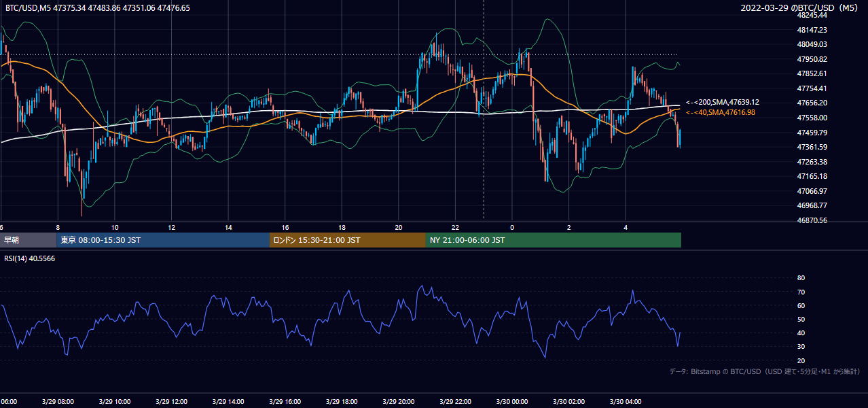
Task: Click RSI axis level 60
Action: pos(801,305)
